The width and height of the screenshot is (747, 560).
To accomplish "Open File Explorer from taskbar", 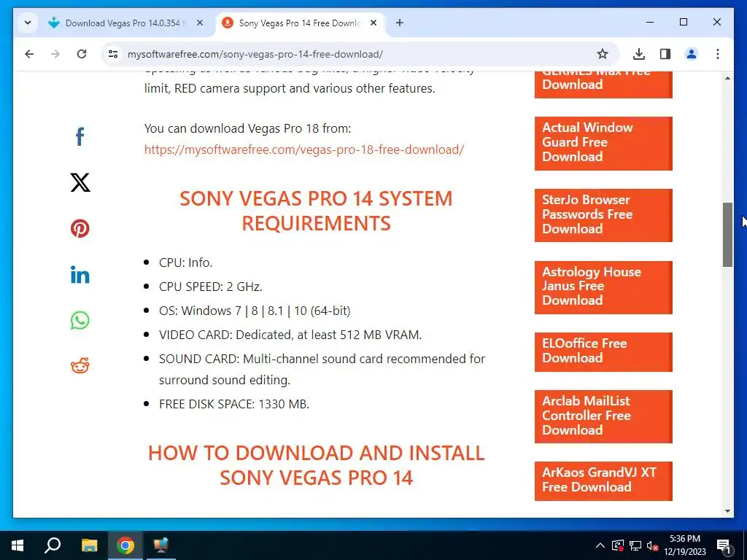I will [x=89, y=545].
